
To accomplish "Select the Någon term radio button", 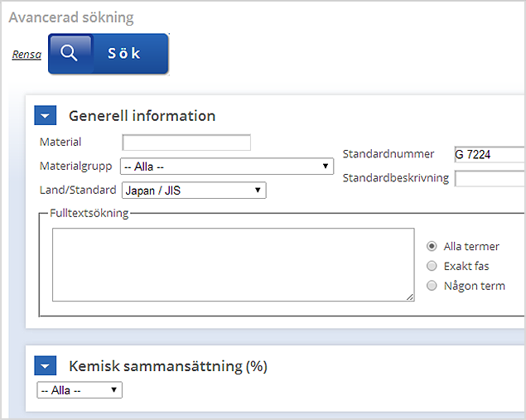I will tap(432, 286).
